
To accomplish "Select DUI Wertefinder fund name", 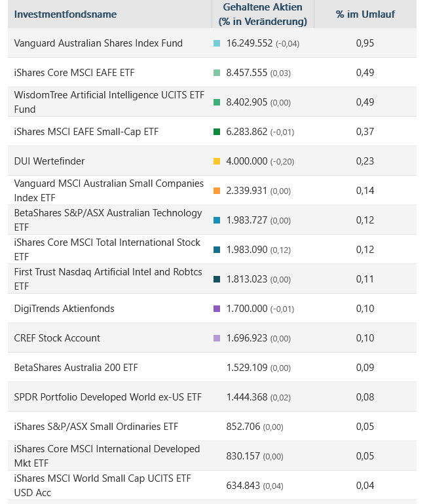I will coord(49,161).
